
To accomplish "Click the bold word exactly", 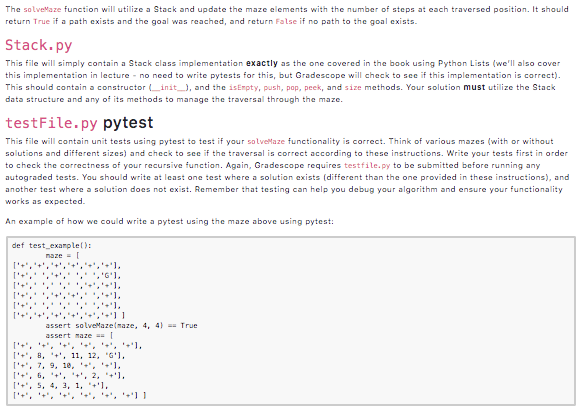I will tap(262, 63).
